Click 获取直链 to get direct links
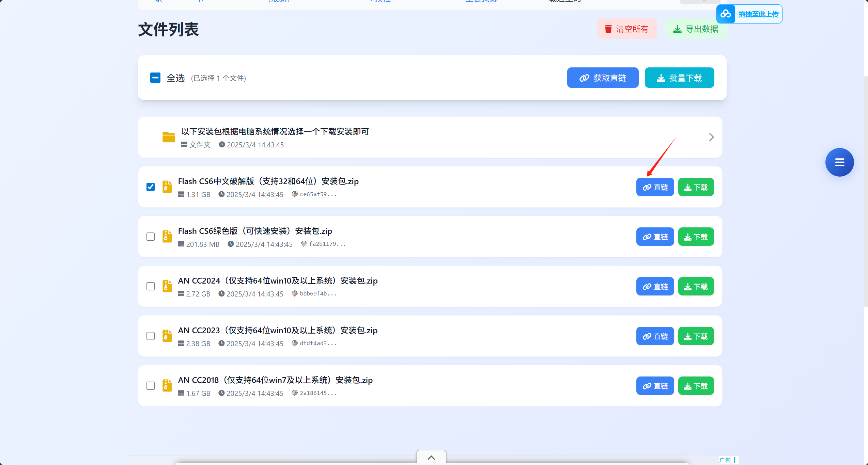This screenshot has height=465, width=868. pyautogui.click(x=603, y=78)
